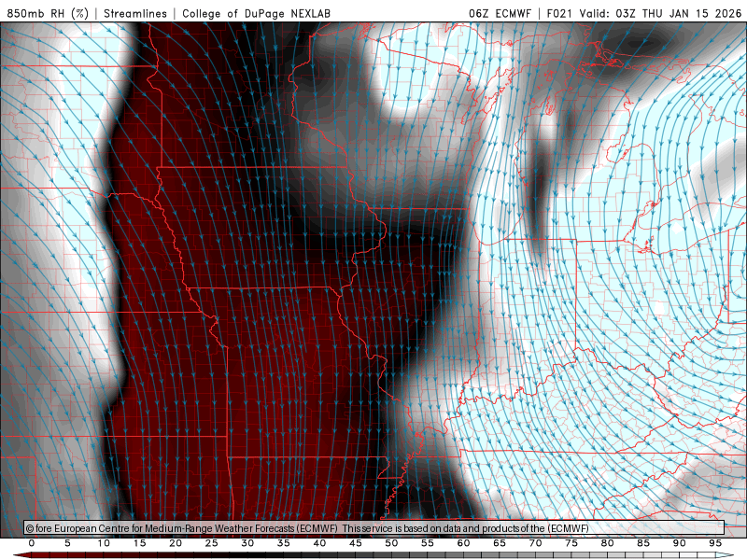Click the "850mb RH (%)" header label
The image size is (747, 560).
pyautogui.click(x=48, y=13)
